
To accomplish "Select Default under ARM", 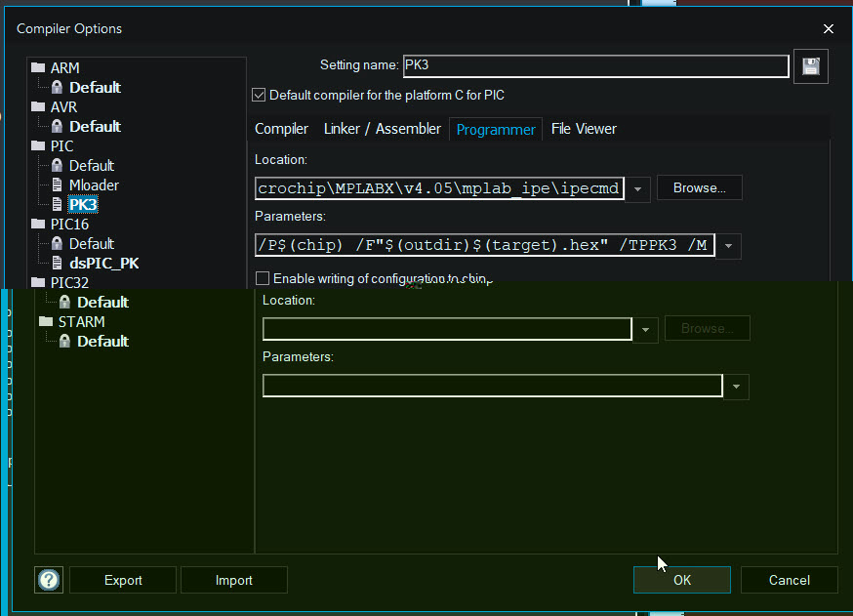I will pos(95,87).
